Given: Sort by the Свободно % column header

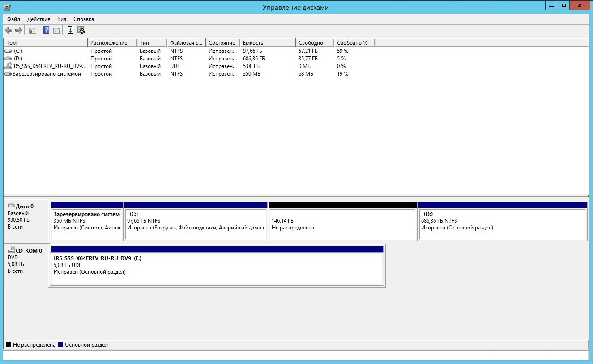Looking at the screenshot, I should pyautogui.click(x=354, y=42).
